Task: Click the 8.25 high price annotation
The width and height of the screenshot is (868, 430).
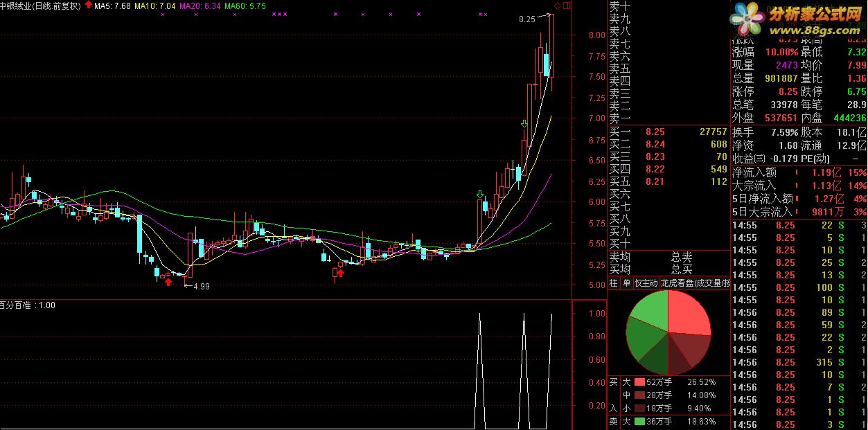Action: pos(527,19)
